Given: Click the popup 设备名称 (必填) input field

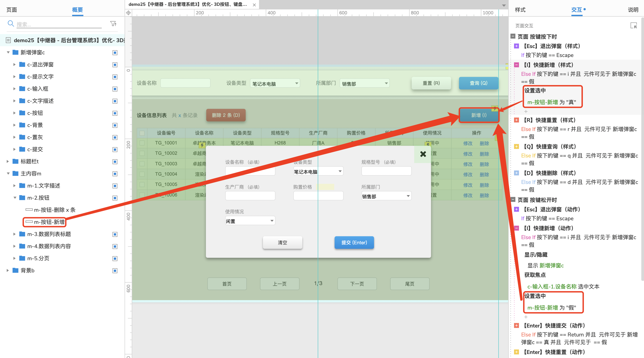Looking at the screenshot, I should pos(250,171).
